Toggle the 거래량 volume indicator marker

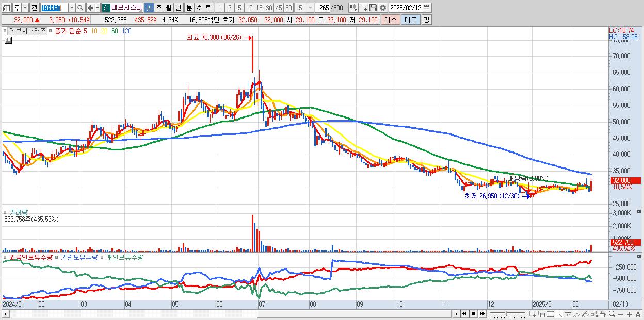(x=6, y=212)
